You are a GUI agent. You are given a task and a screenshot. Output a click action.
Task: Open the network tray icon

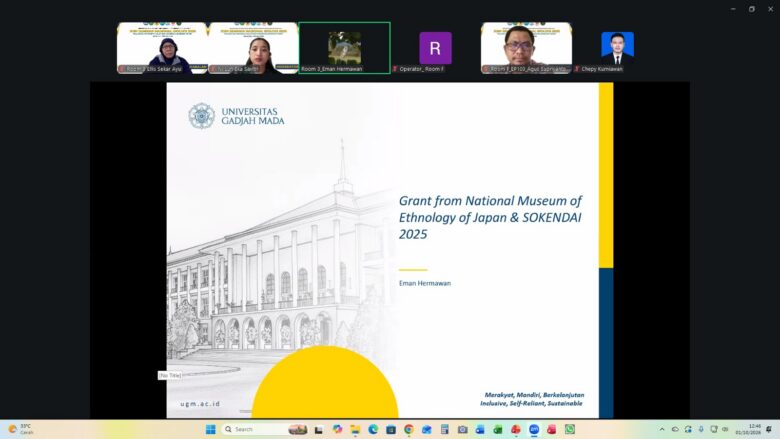point(714,429)
